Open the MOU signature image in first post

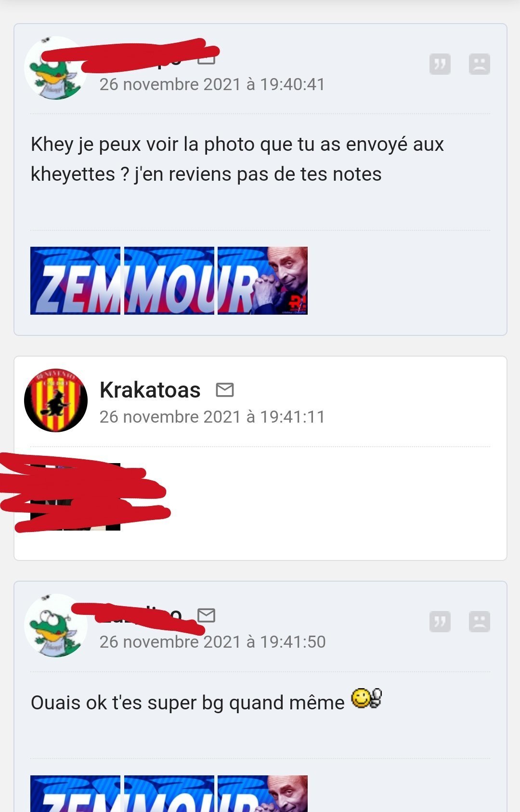pos(169,281)
